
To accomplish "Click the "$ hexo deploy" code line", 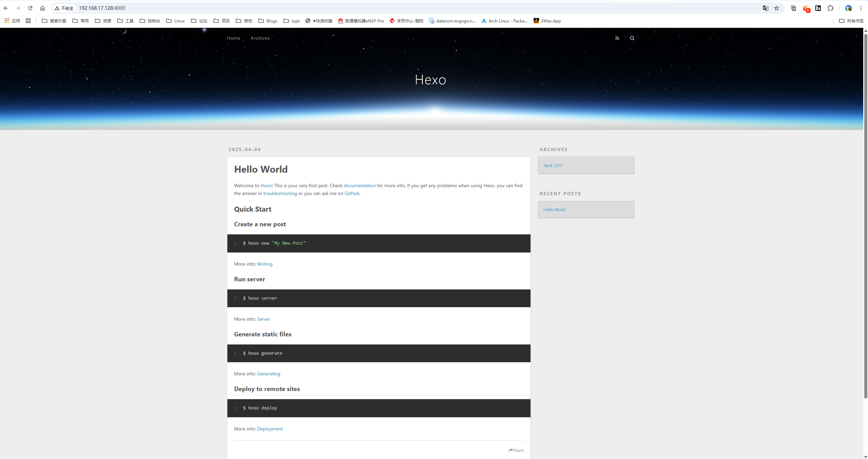I will 260,408.
